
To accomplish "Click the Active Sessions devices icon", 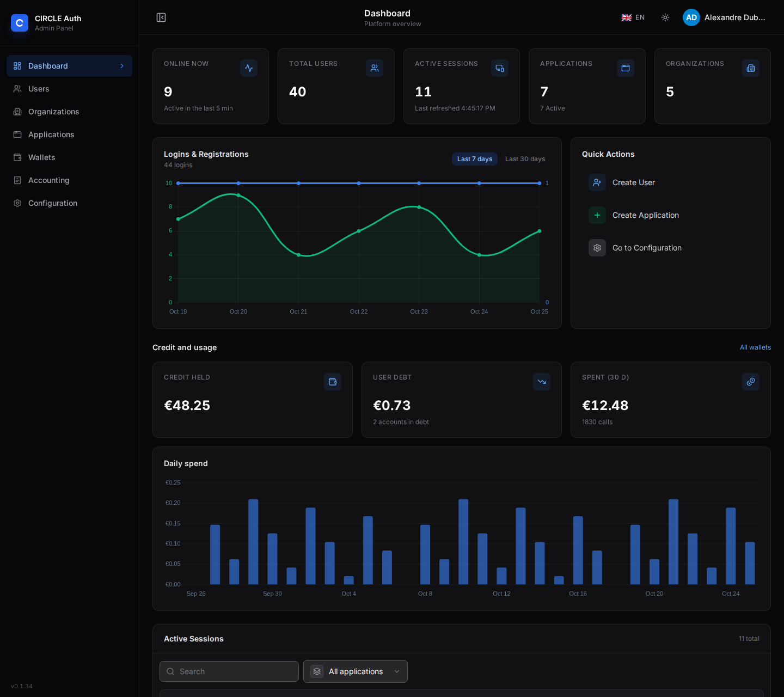I will (500, 68).
